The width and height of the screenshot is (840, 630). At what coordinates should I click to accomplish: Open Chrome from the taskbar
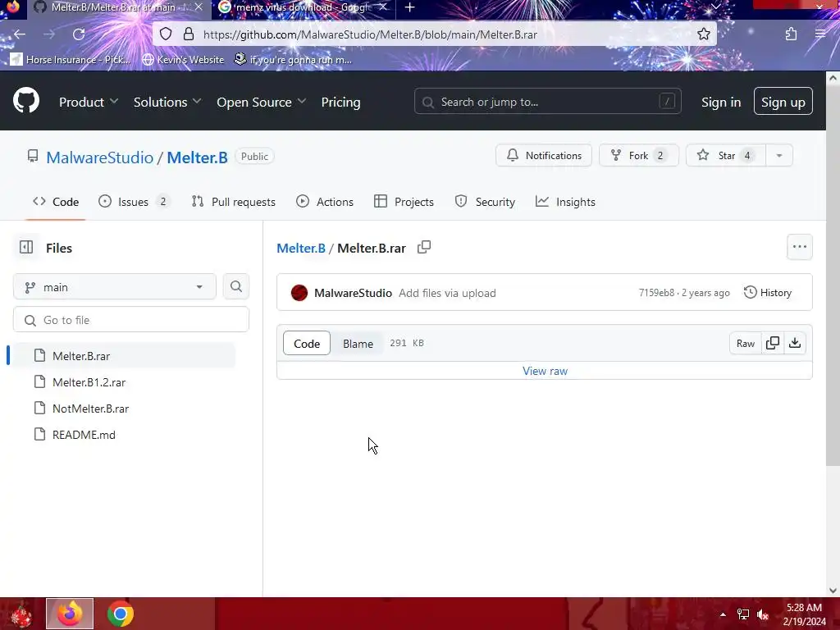click(121, 614)
